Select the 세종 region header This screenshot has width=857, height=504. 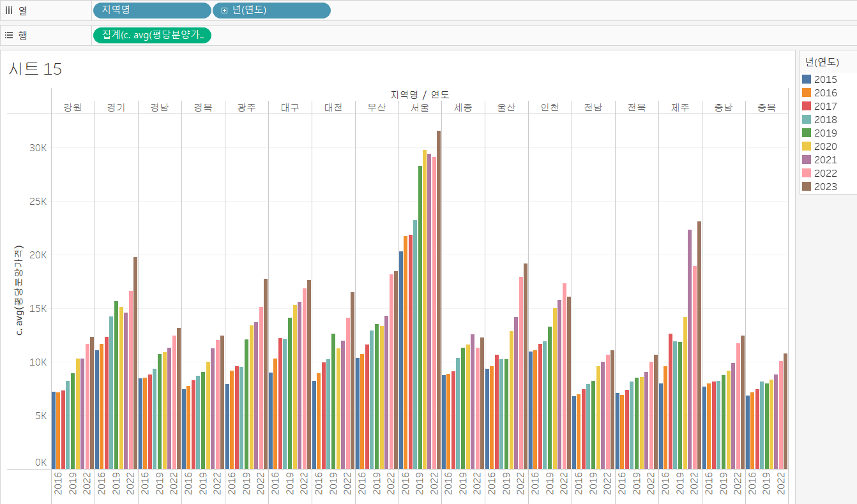(463, 107)
